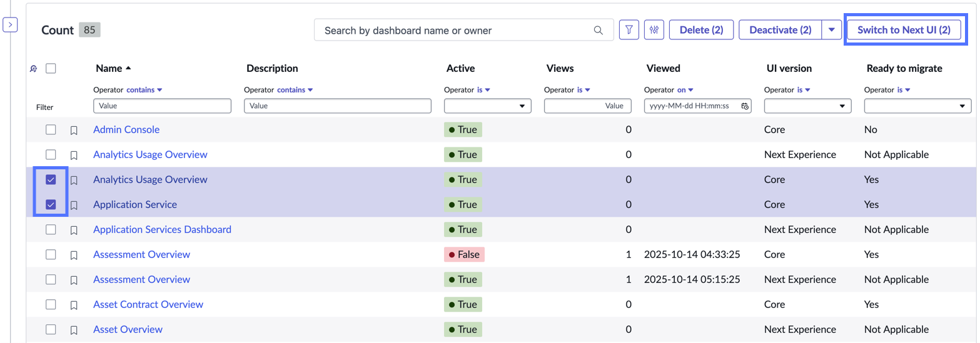Viewport: 980px width, 343px height.
Task: Change the Viewed operator on dropdown
Action: tap(685, 90)
